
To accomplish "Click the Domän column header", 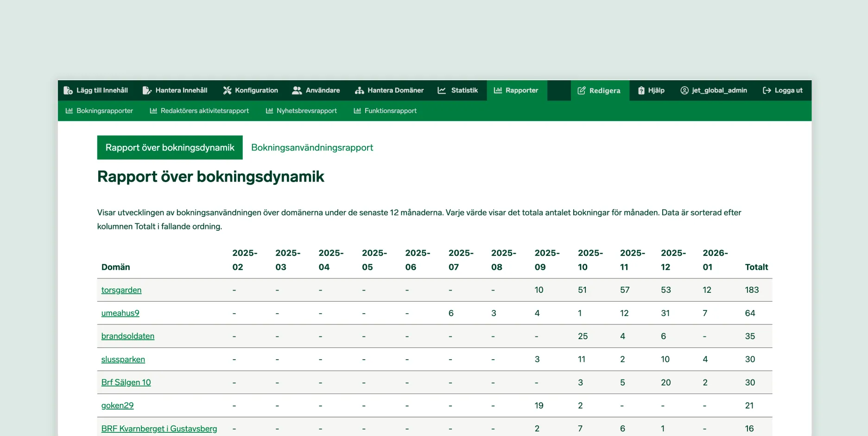I will [116, 267].
